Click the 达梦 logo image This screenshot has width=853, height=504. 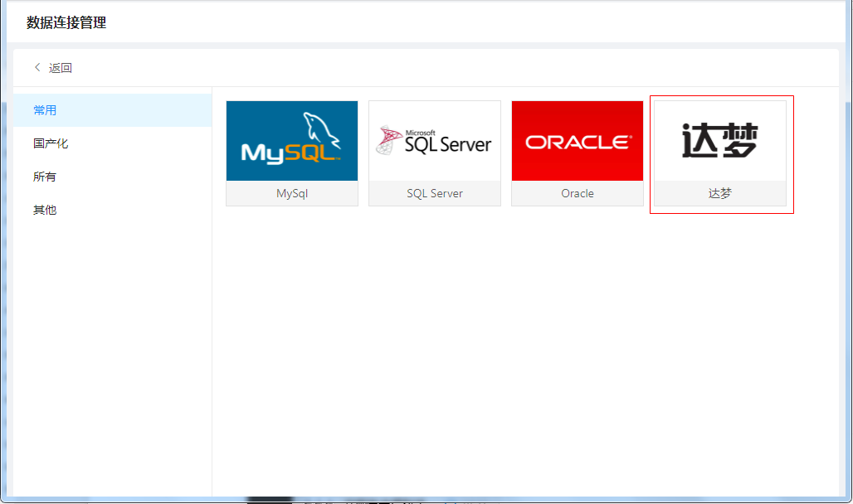(x=719, y=140)
